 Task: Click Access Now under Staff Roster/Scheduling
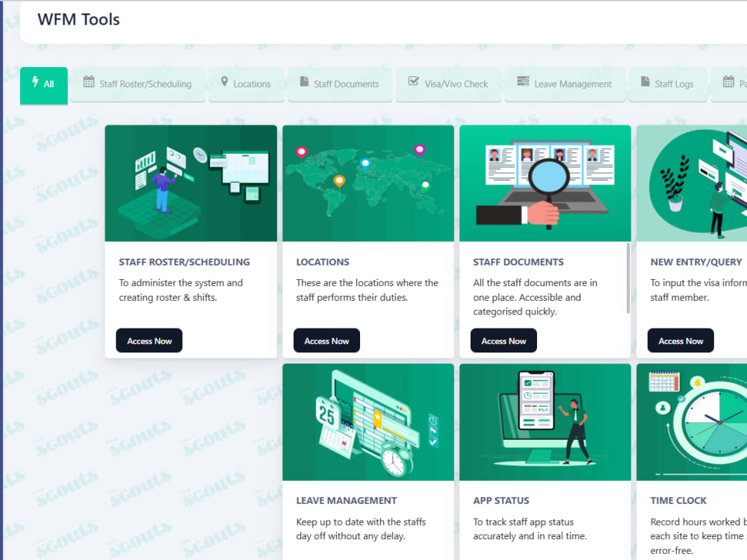149,340
